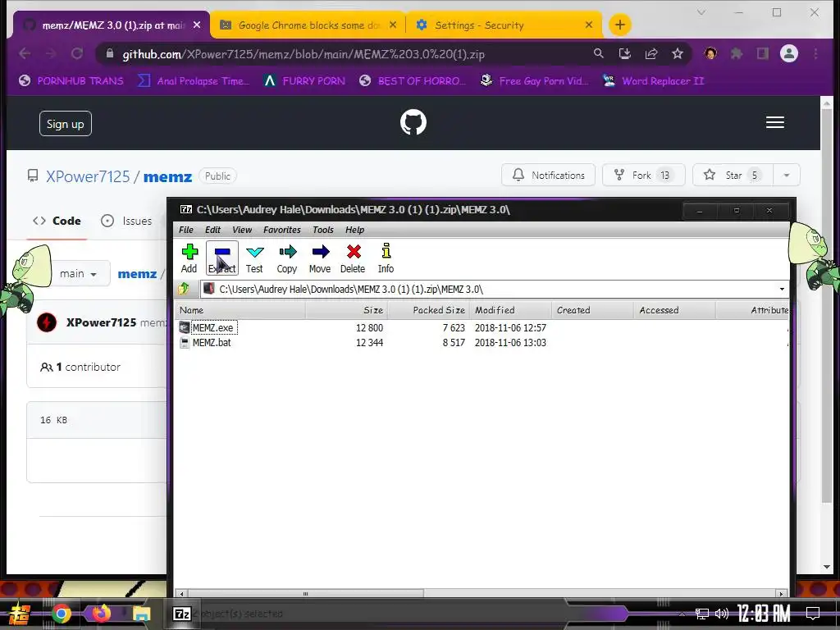Open the File menu in 7-Zip

pyautogui.click(x=186, y=230)
